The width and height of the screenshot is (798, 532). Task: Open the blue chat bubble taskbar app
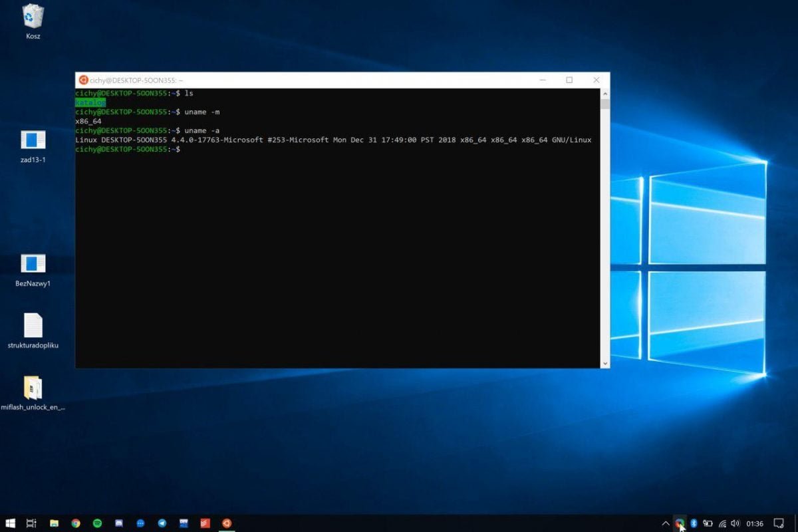coord(140,523)
